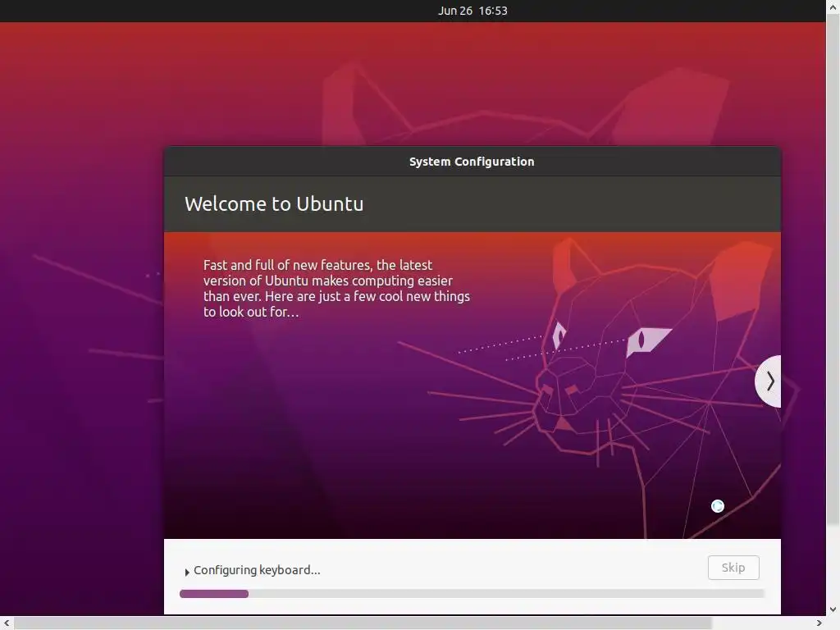The width and height of the screenshot is (840, 630).
Task: Open the clock showing Jun 26 16:53
Action: (472, 11)
